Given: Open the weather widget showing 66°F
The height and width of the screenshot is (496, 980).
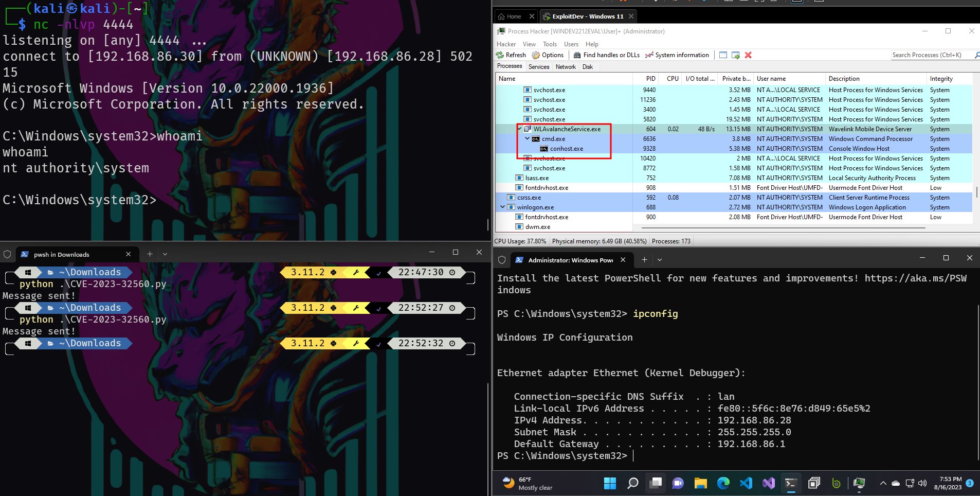Looking at the screenshot, I should 528,483.
